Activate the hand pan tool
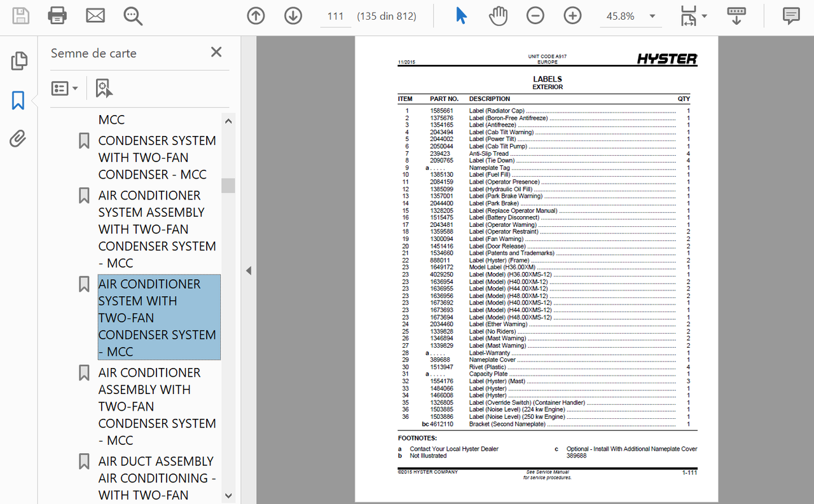The image size is (814, 504). 499,16
